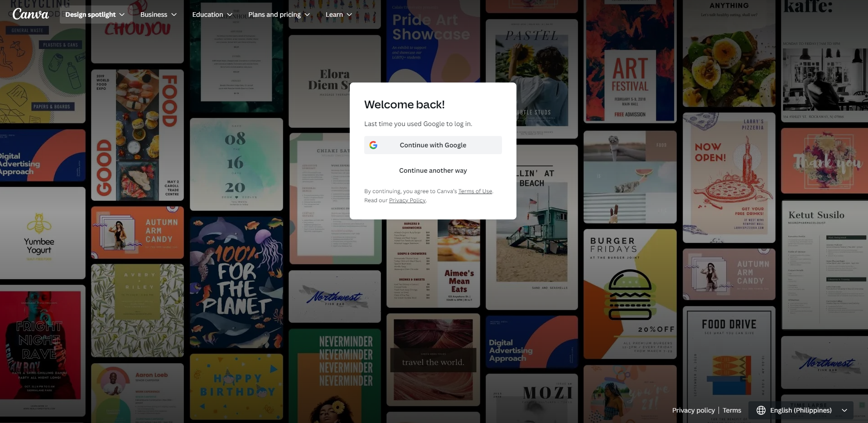Open the Terms of Use link

474,191
